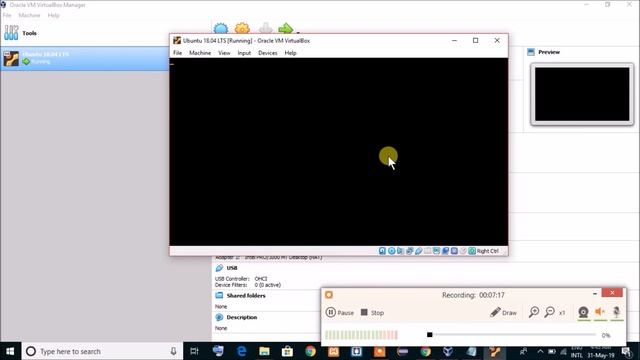The width and height of the screenshot is (640, 360).
Task: Toggle the webcam in the recorder
Action: point(584,312)
